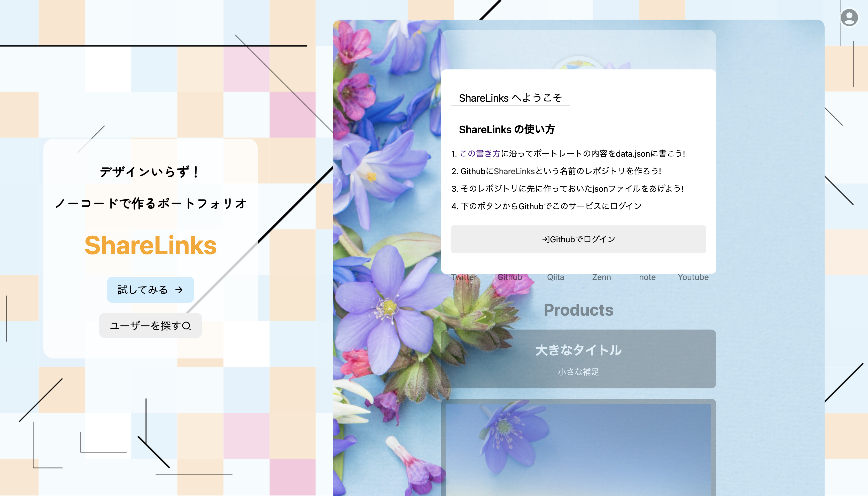The image size is (868, 496).
Task: Click the 大きなタイトル product card
Action: 578,359
